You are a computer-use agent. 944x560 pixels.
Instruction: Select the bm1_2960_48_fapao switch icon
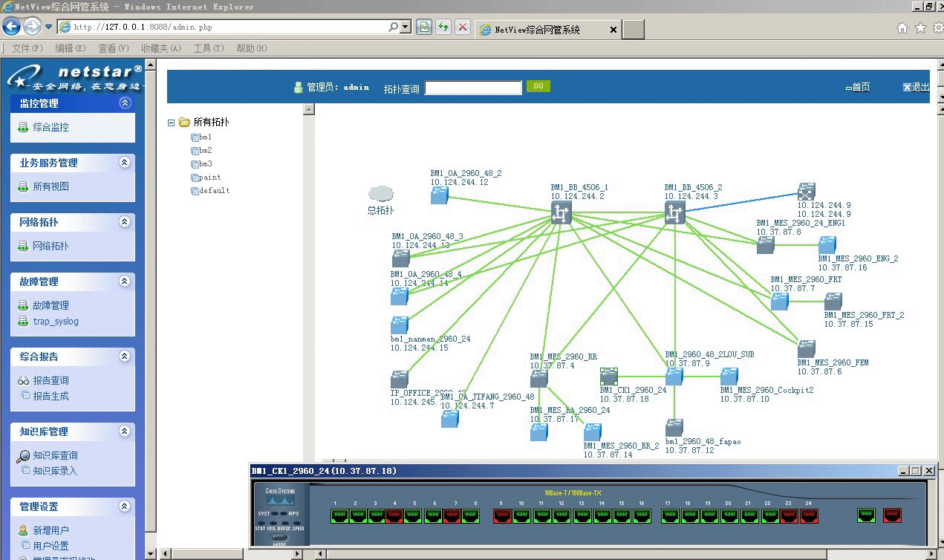[x=674, y=428]
